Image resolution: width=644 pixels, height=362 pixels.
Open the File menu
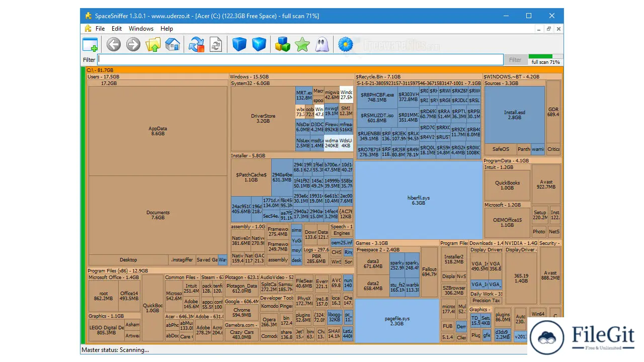[100, 29]
